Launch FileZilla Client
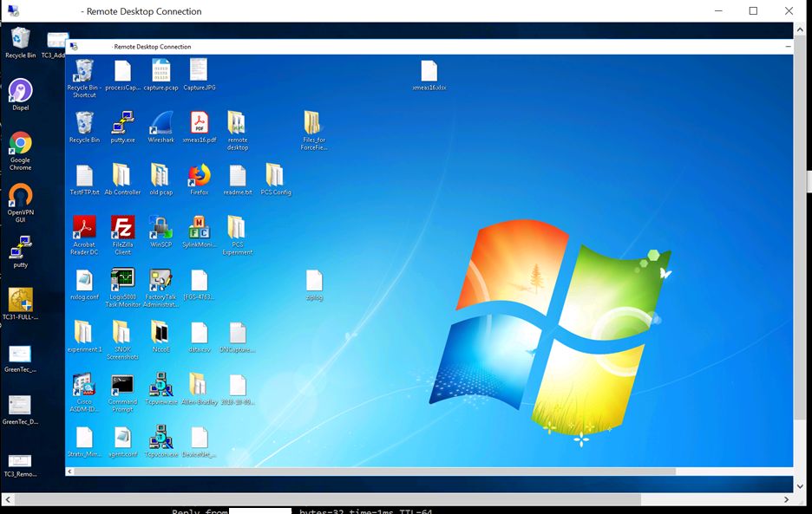The width and height of the screenshot is (812, 514). (x=122, y=235)
